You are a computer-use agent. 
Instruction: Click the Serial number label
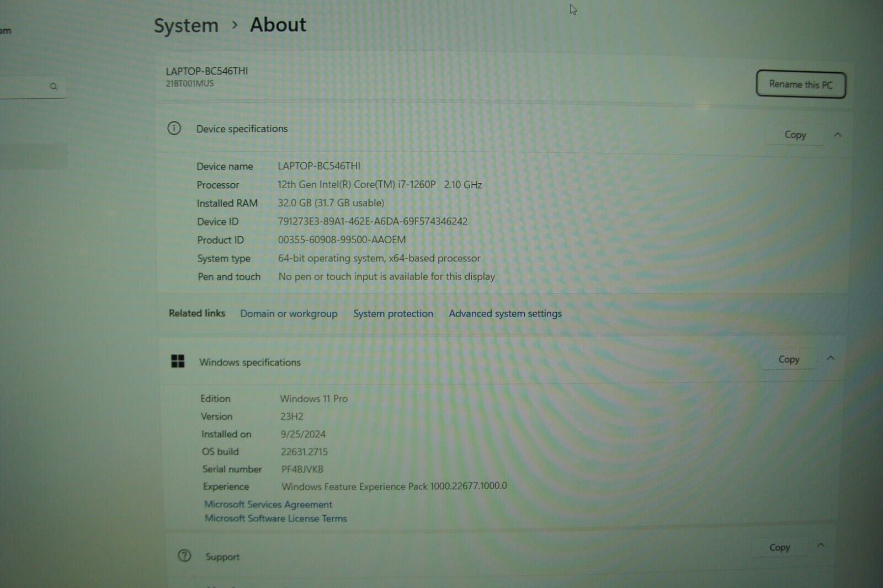(x=232, y=469)
